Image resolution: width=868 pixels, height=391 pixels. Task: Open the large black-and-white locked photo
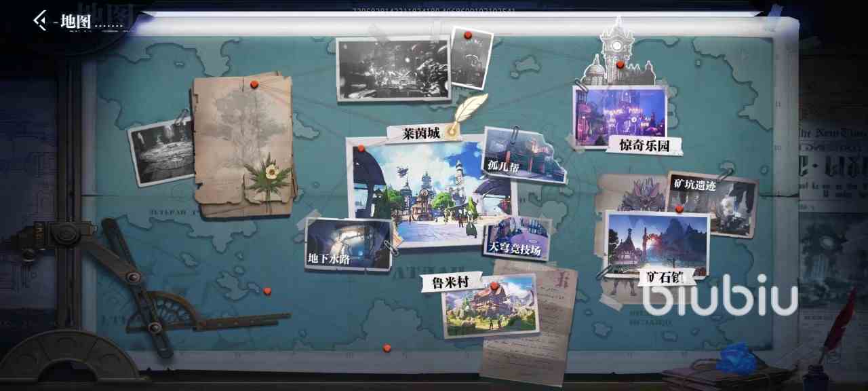(393, 69)
